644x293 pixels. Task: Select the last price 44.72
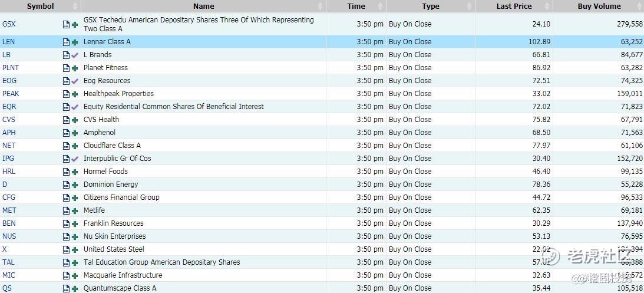(541, 197)
